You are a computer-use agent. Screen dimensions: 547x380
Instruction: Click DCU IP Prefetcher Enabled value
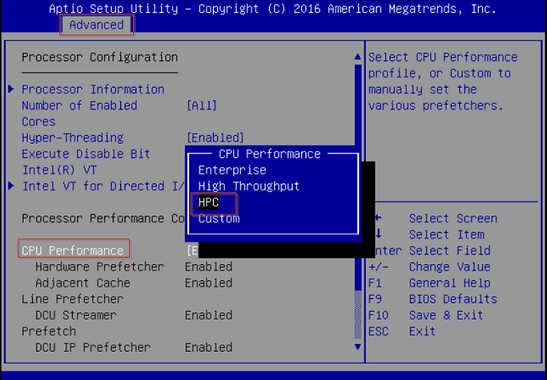[209, 348]
